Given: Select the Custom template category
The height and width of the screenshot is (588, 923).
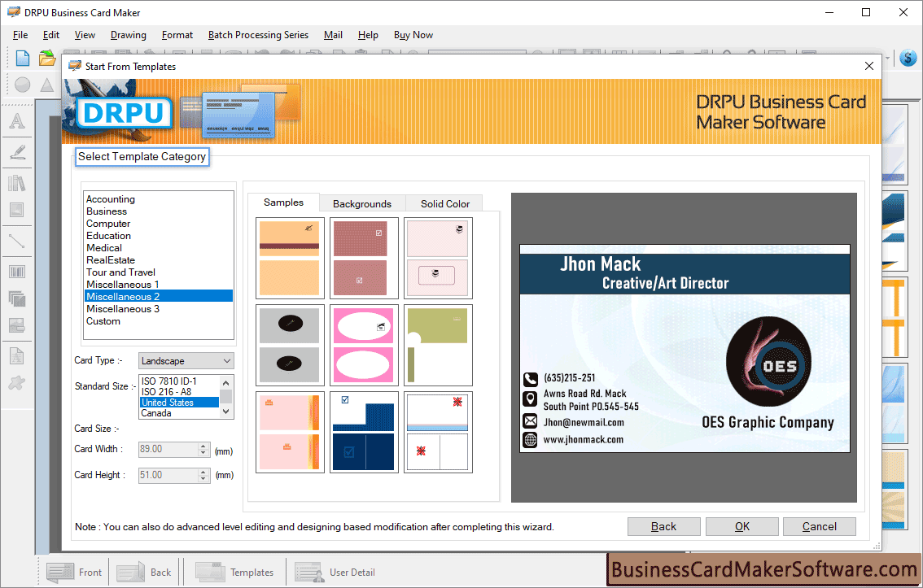Looking at the screenshot, I should tap(159, 321).
